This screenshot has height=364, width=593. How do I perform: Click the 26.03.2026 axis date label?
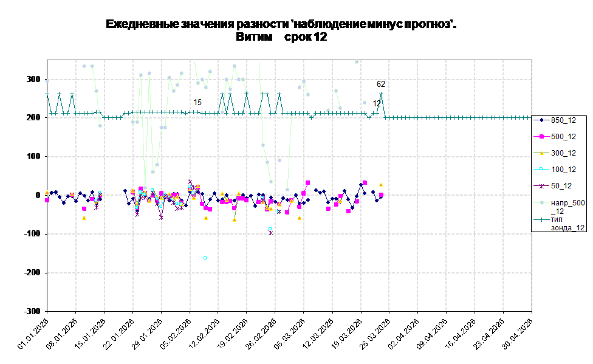coord(375,334)
